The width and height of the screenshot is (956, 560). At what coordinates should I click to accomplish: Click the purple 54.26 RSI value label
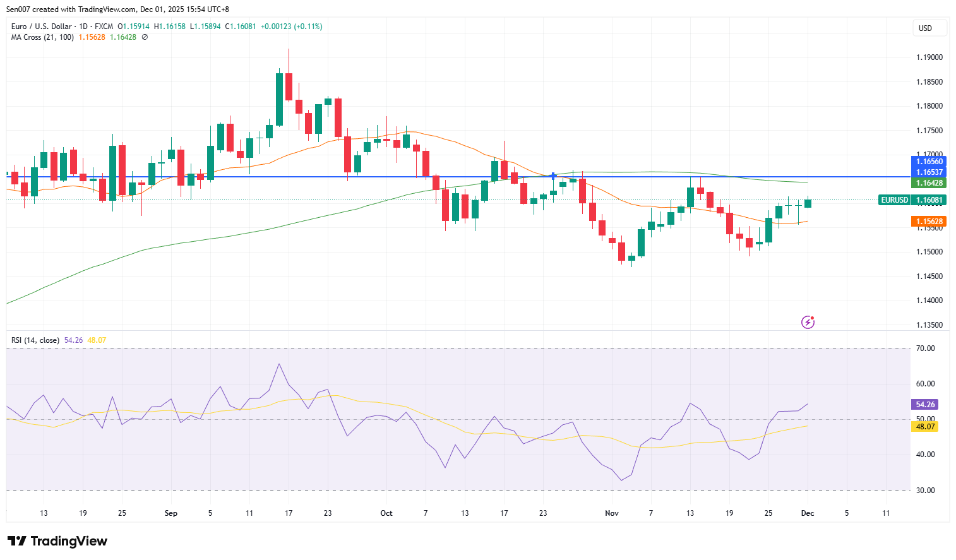tap(924, 404)
